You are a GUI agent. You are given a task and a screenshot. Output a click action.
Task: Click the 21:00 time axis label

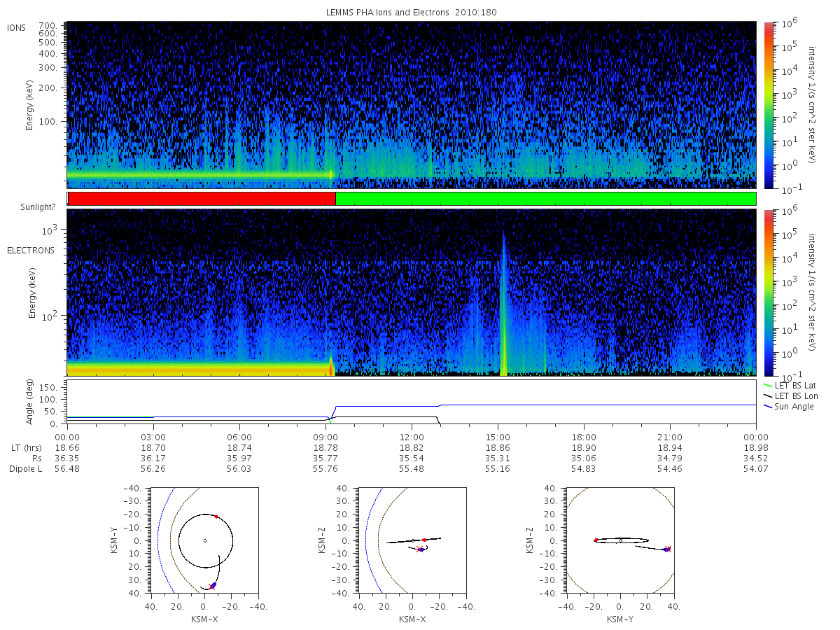coord(670,435)
